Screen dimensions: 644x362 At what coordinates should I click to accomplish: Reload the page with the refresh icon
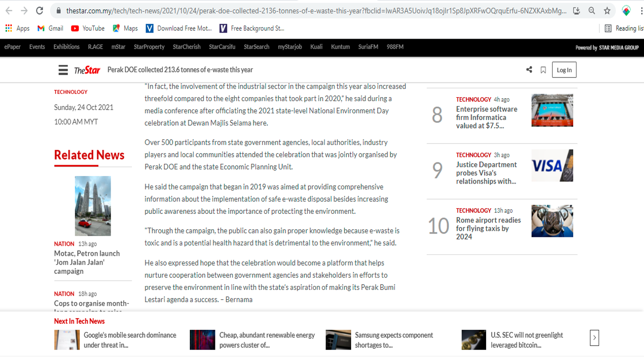(x=40, y=10)
